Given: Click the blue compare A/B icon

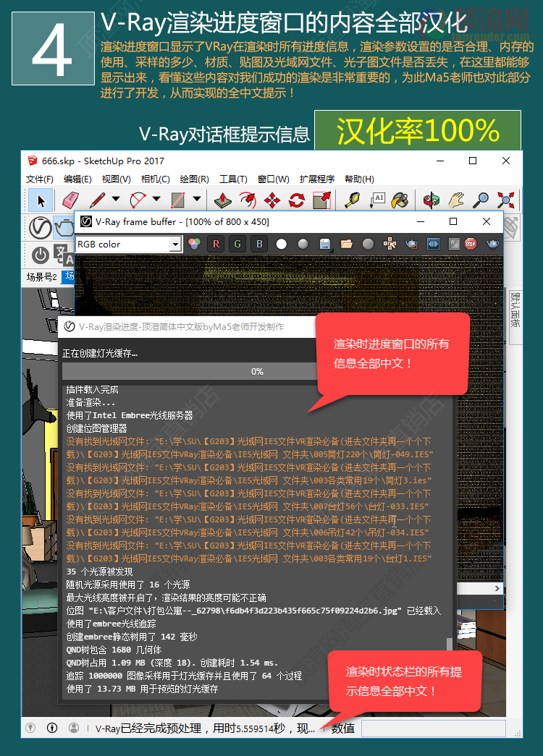Looking at the screenshot, I should click(433, 244).
